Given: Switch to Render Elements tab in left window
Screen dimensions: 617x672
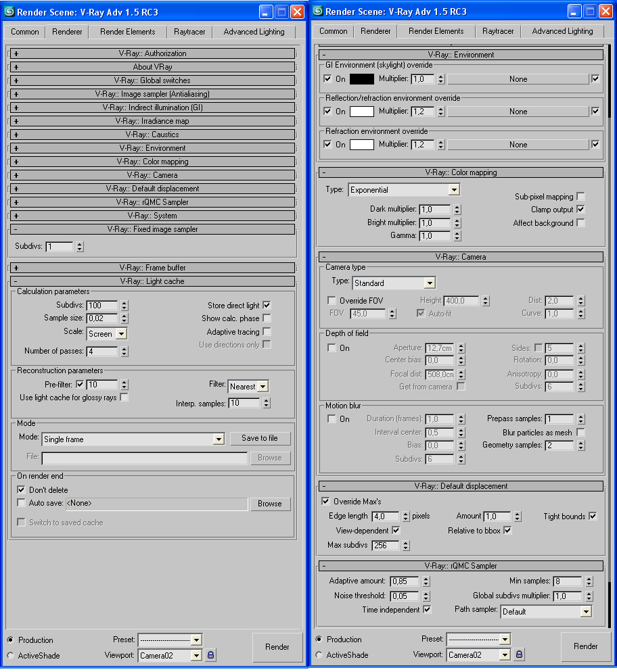Looking at the screenshot, I should (127, 32).
